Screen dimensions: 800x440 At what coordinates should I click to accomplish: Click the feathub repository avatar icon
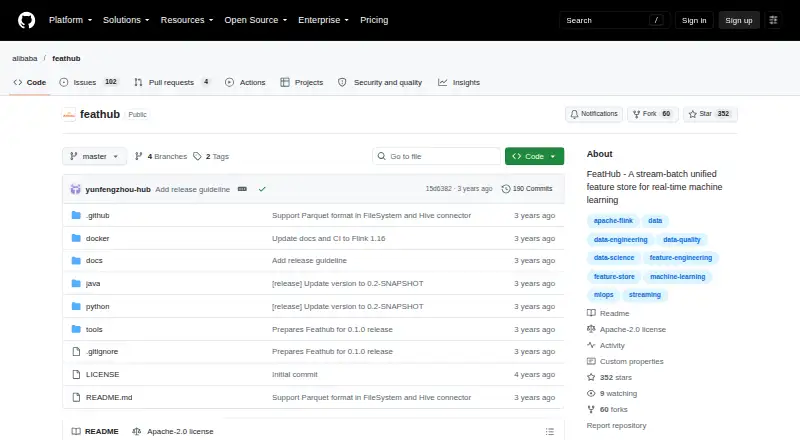69,114
